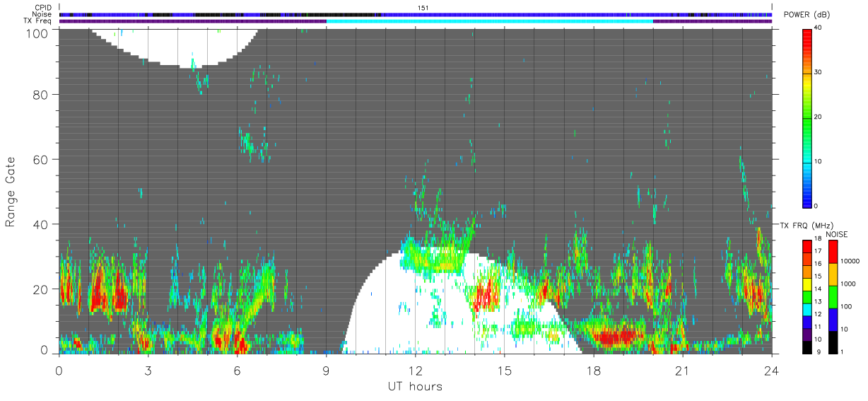
Task: Click the '30' label on the power colorbar
Action: [819, 73]
